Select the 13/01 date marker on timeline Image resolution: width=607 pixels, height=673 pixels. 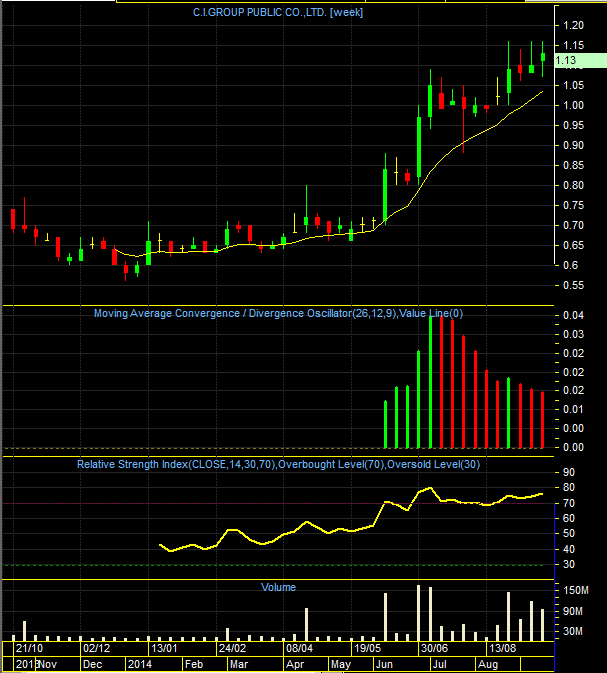point(164,648)
